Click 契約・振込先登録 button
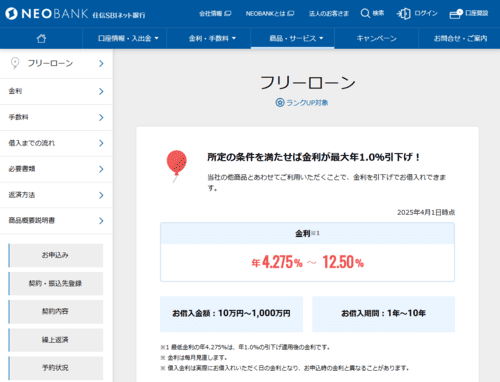The height and width of the screenshot is (382, 500). (x=56, y=283)
